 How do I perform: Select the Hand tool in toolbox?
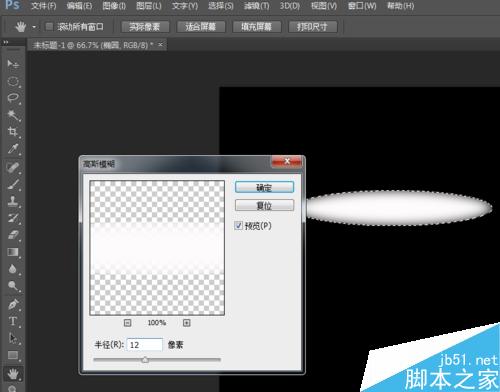13,374
